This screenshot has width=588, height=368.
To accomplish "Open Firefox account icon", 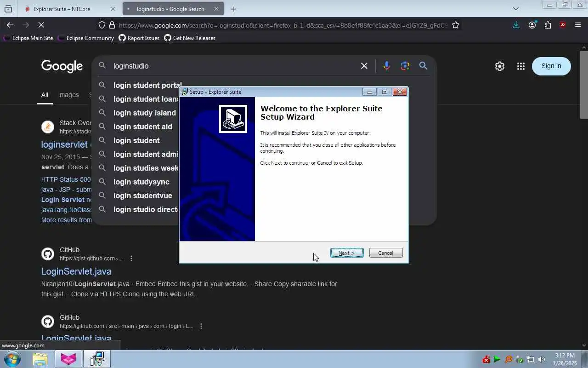I will tap(532, 25).
